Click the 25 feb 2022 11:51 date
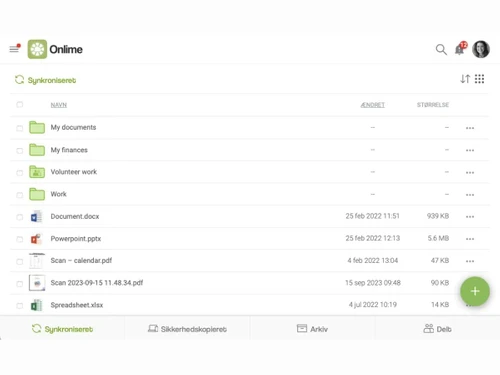Image resolution: width=500 pixels, height=375 pixels. [372, 216]
